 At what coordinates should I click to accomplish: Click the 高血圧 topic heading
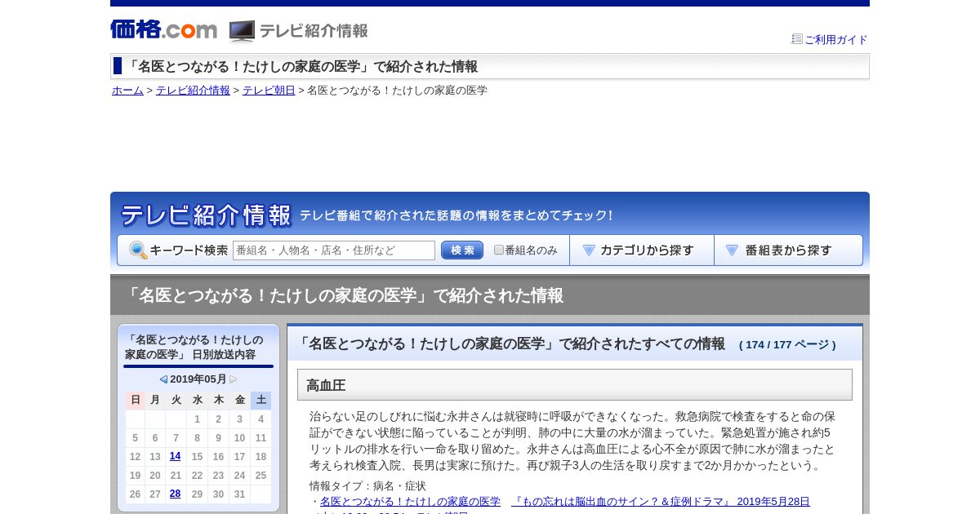point(575,385)
